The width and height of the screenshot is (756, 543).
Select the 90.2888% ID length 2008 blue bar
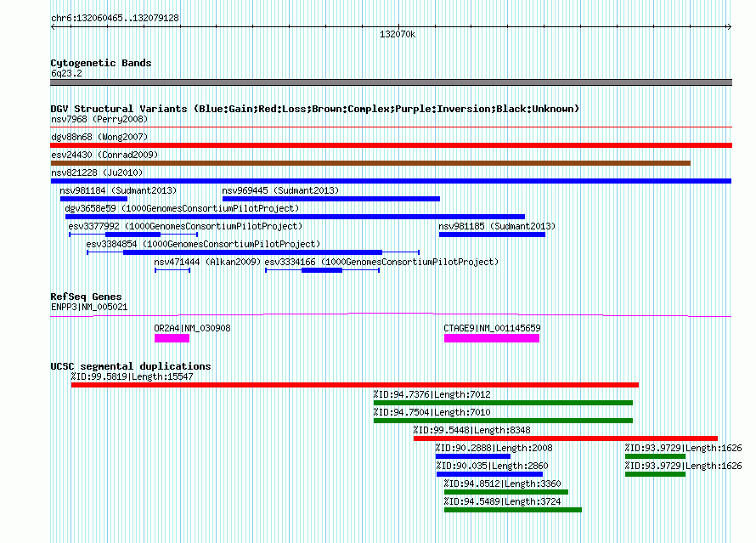[472, 456]
